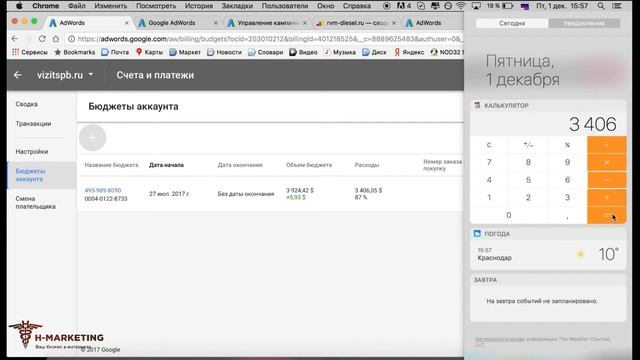Screen dimensions: 640x360
Task: Open the Яндекс bookmark
Action: coord(409,52)
